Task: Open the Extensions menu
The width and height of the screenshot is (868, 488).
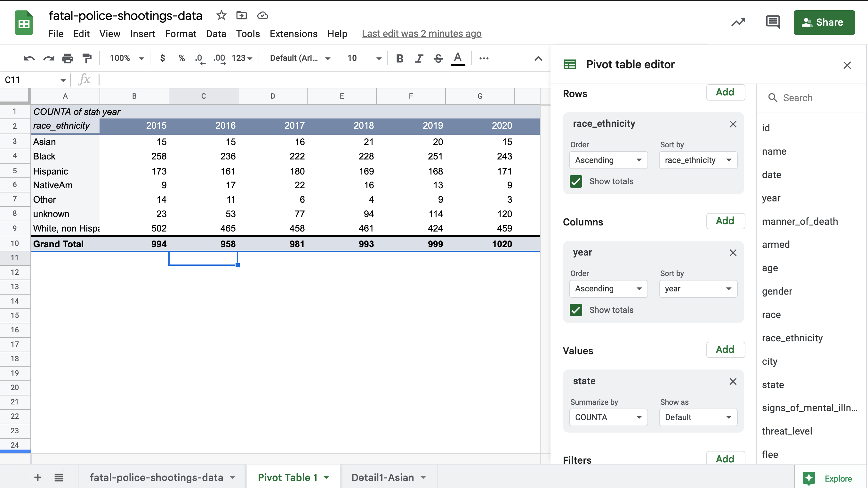Action: (x=293, y=34)
